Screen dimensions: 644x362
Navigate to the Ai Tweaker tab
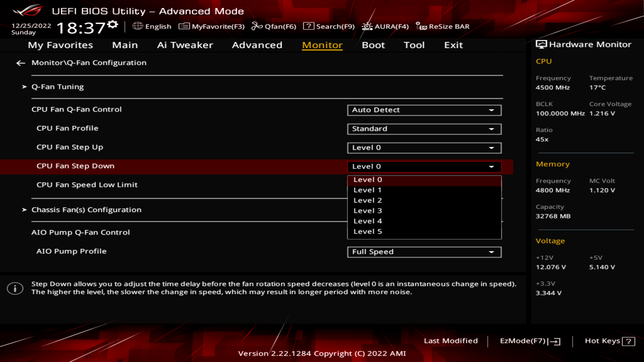(185, 45)
